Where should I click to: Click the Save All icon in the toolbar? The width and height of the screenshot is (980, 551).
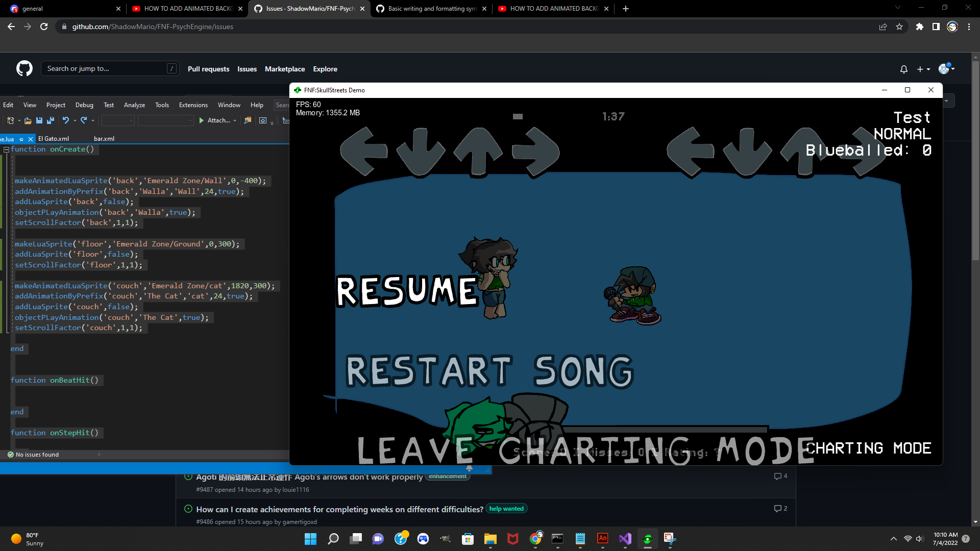coord(51,120)
